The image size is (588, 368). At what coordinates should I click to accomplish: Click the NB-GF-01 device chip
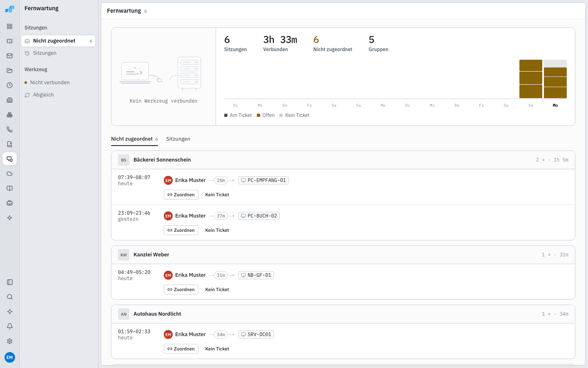click(256, 275)
